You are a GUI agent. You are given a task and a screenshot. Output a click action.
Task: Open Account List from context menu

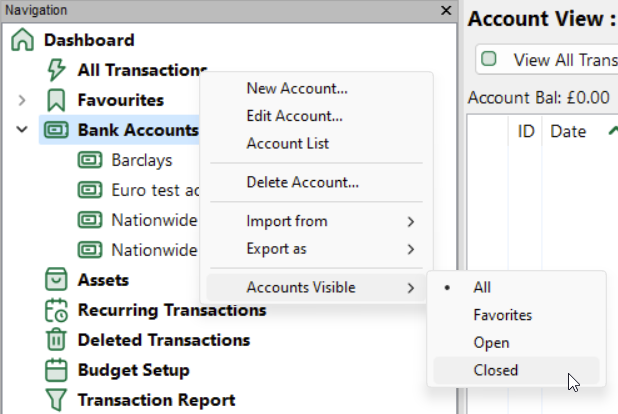[316, 144]
